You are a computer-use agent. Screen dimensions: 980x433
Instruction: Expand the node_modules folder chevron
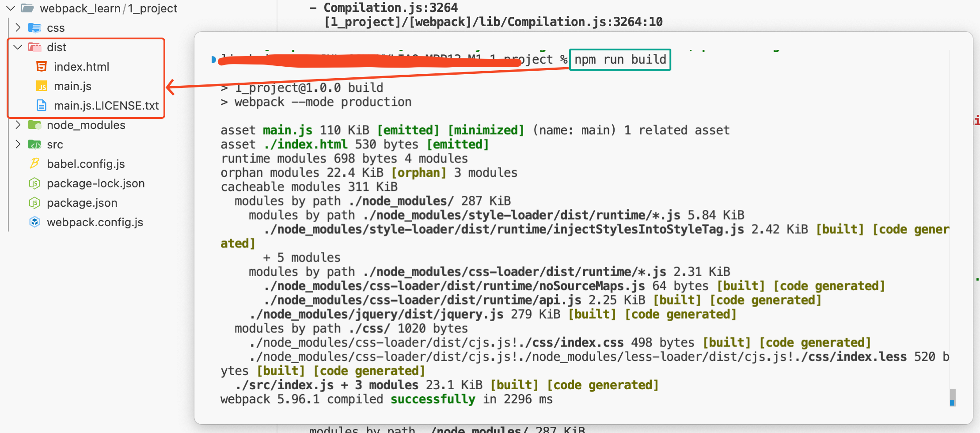pos(18,125)
